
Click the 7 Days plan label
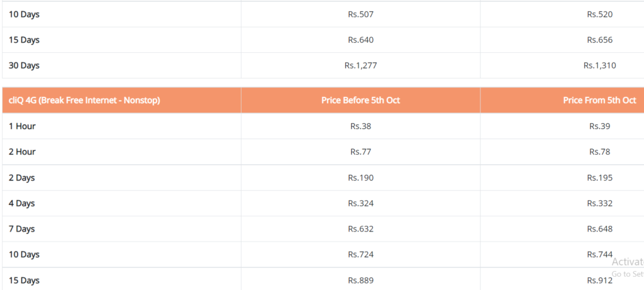click(22, 229)
